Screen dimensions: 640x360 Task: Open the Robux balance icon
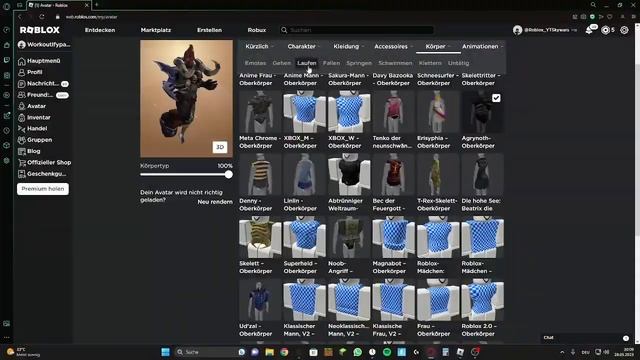pyautogui.click(x=605, y=30)
